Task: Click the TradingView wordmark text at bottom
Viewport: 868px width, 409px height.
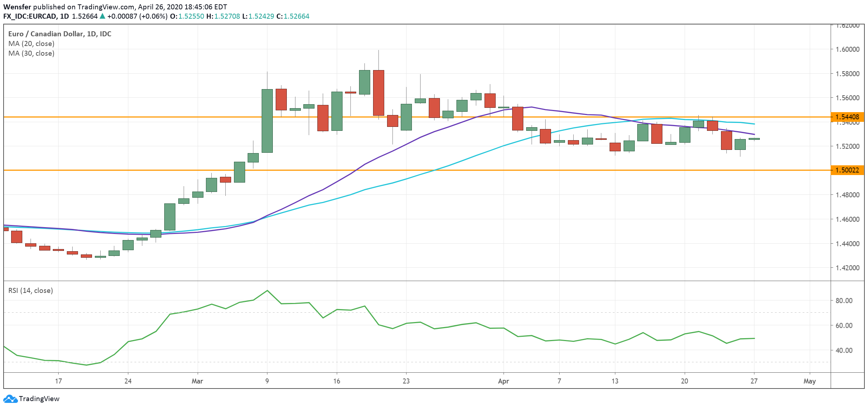Action: click(x=39, y=399)
